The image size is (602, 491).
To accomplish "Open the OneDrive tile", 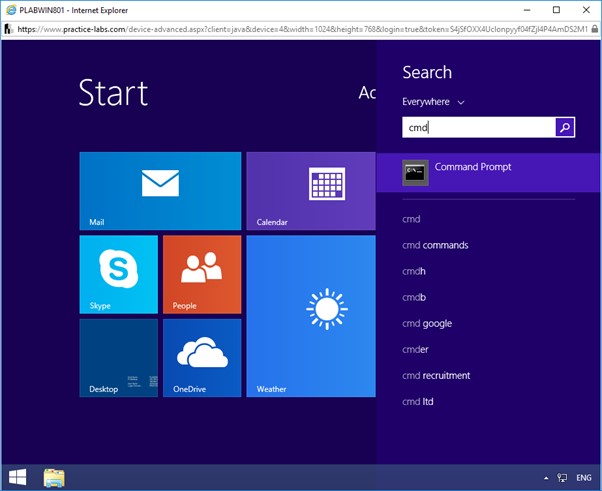I will click(202, 358).
